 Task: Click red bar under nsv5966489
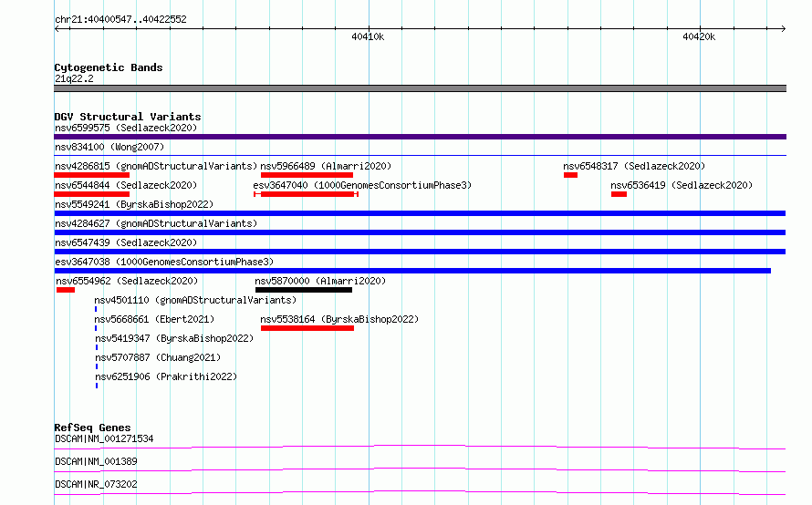[307, 175]
